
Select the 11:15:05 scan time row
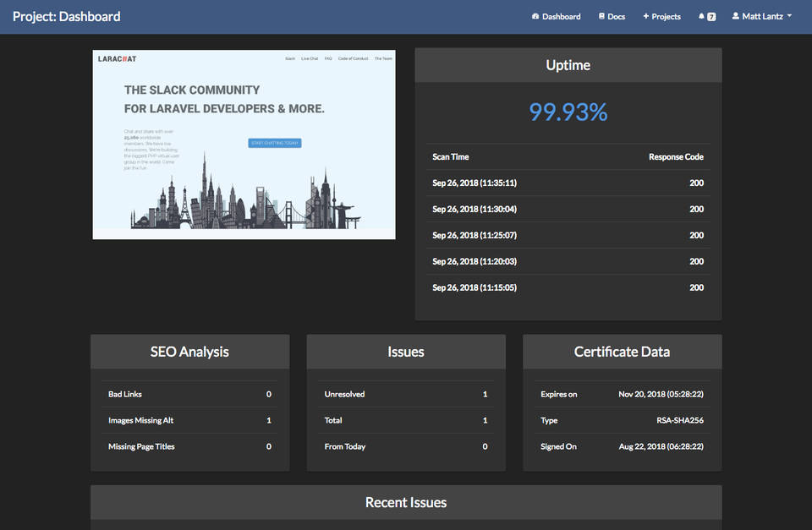[568, 287]
